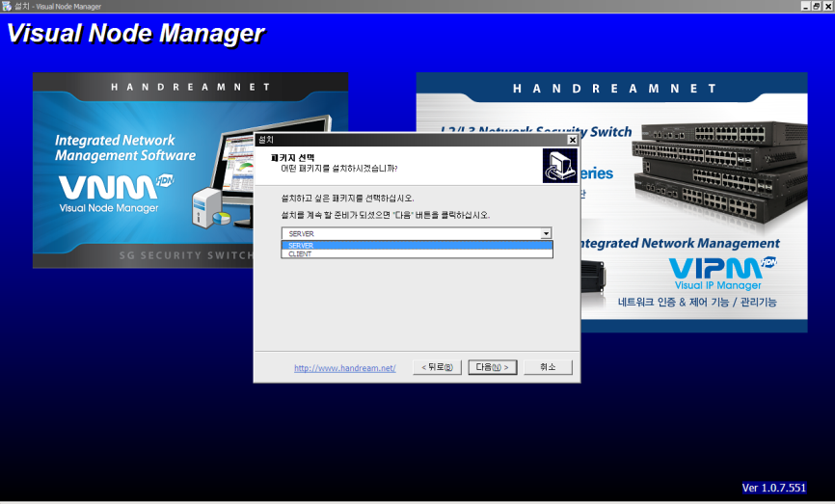Open the http://www.handream.net/ link

(x=344, y=368)
